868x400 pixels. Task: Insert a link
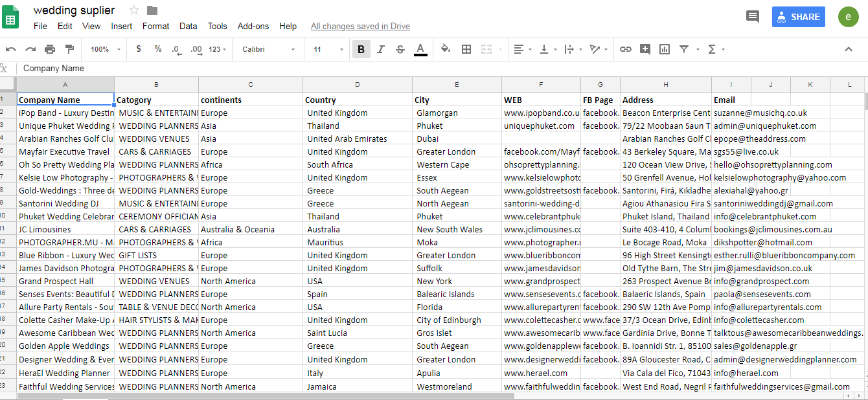point(626,49)
